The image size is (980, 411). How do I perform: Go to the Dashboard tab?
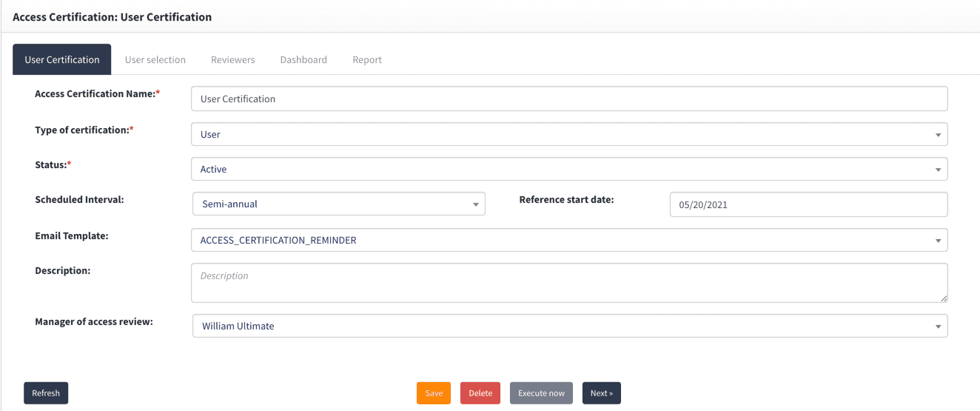pyautogui.click(x=303, y=60)
